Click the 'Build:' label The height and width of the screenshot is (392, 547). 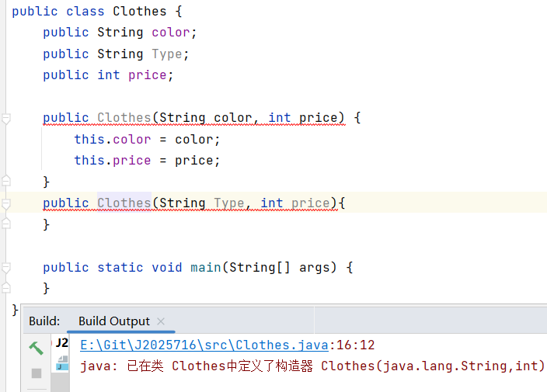(44, 321)
